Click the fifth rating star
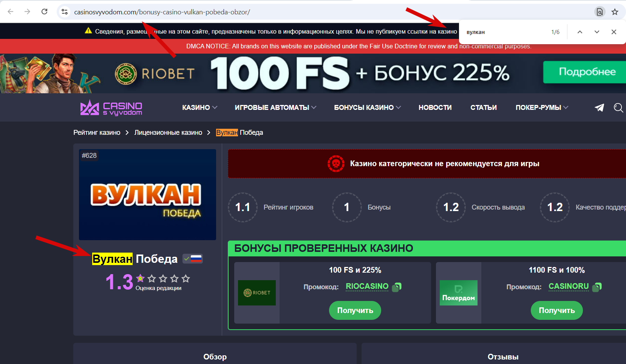The height and width of the screenshot is (364, 626). 185,279
